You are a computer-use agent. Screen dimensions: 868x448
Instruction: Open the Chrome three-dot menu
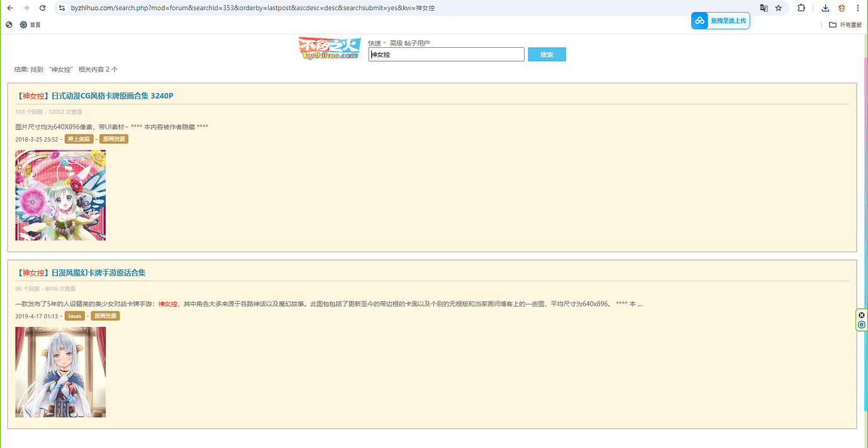858,8
